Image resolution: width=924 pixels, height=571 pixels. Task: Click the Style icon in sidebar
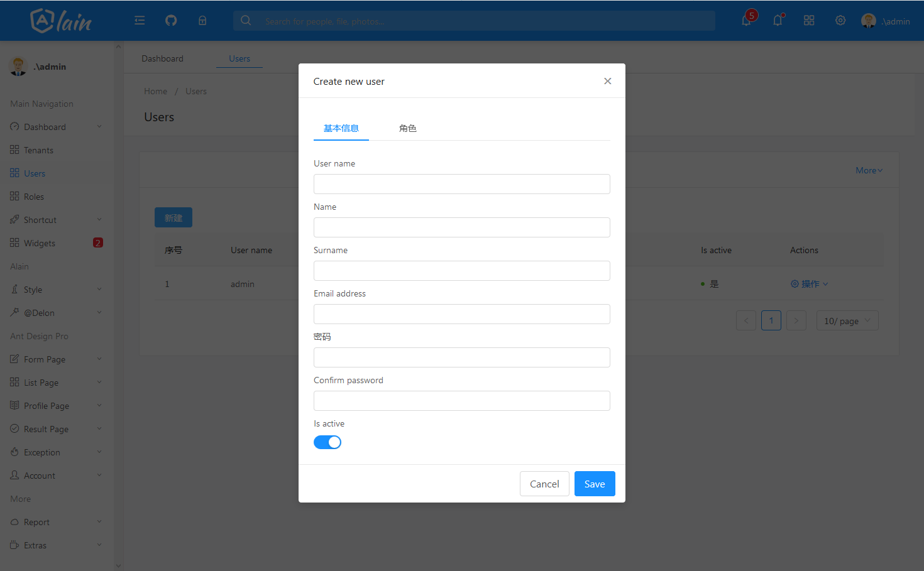pyautogui.click(x=14, y=290)
